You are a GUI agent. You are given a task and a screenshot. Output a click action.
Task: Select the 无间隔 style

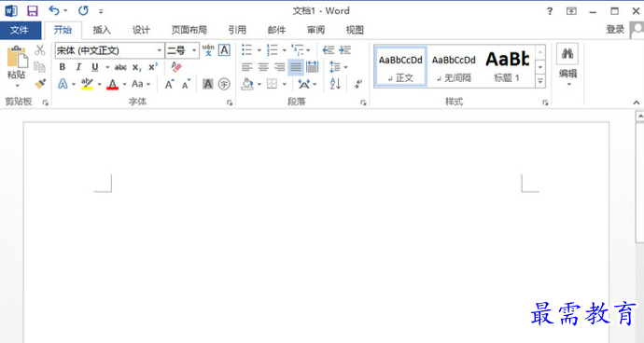click(x=454, y=67)
